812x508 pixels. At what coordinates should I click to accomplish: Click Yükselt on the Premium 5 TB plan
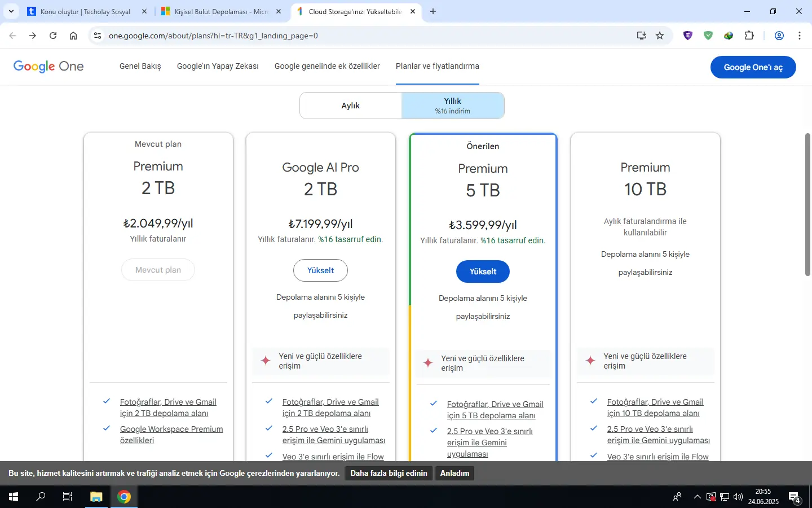pos(483,271)
